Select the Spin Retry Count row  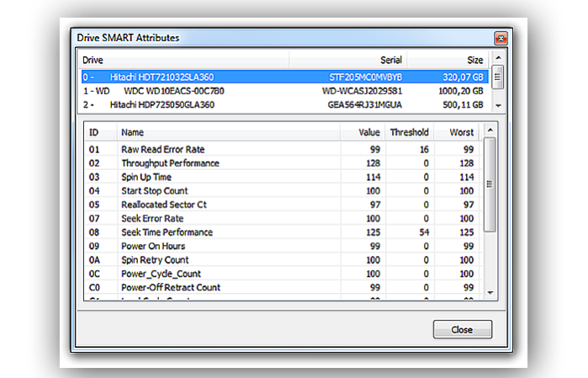(x=283, y=260)
